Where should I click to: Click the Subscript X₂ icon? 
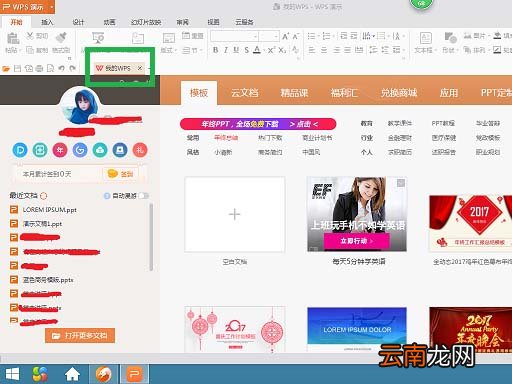click(282, 50)
